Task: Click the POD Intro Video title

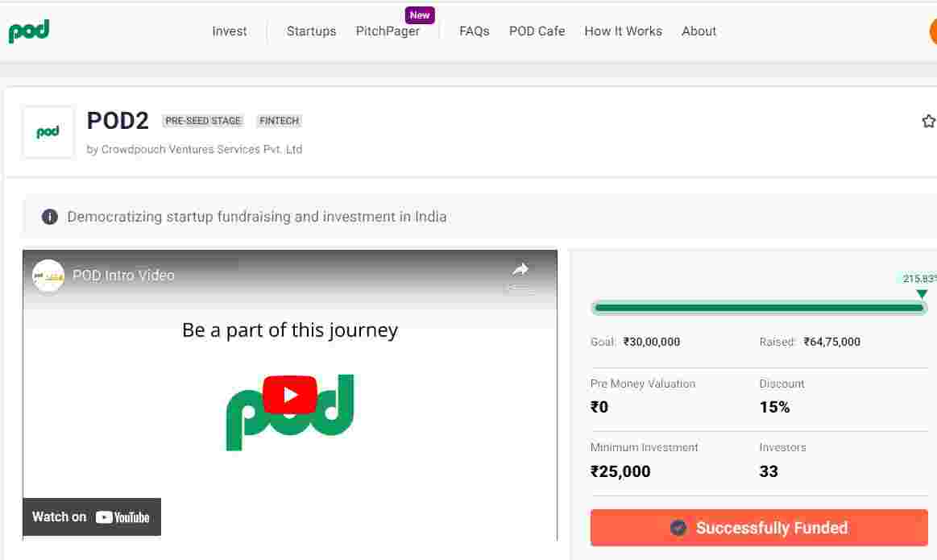Action: coord(123,276)
